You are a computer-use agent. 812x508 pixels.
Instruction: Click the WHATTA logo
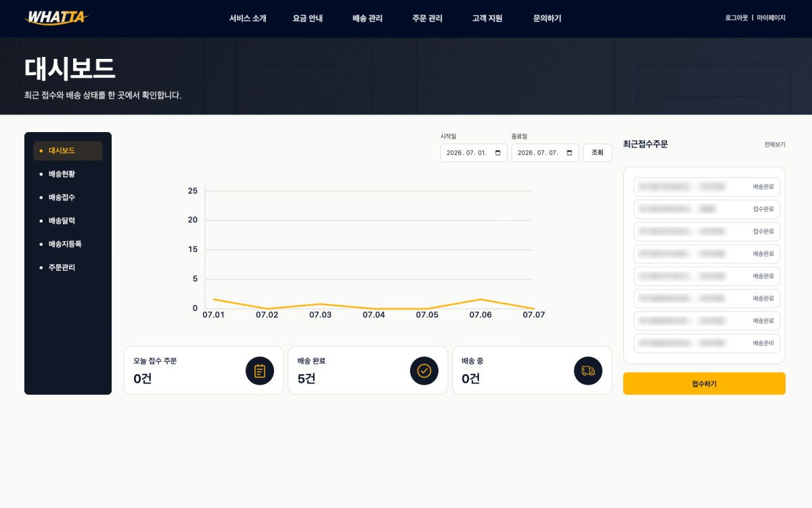coord(56,18)
